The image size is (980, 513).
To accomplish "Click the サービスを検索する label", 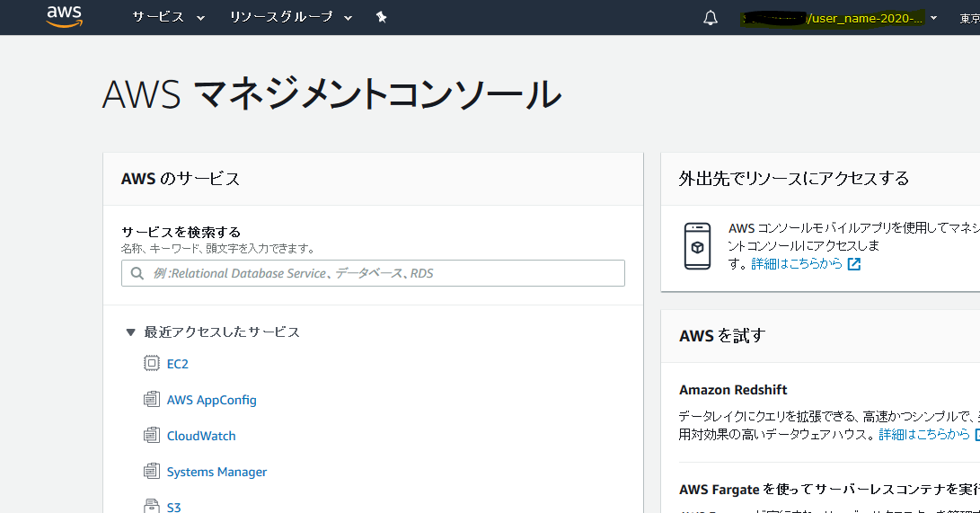I will (181, 233).
